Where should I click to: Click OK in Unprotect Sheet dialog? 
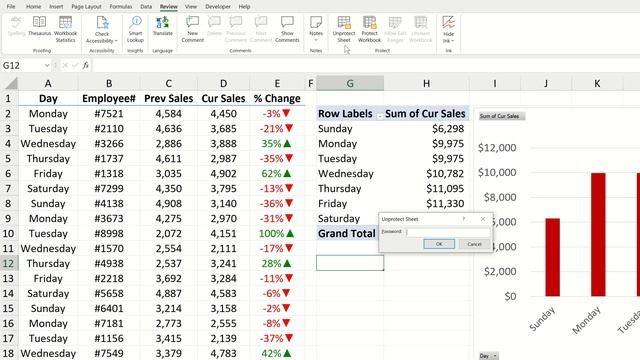(439, 244)
